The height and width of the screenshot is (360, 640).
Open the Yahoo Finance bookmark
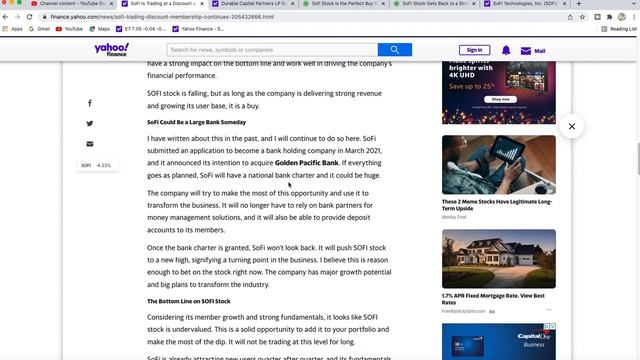click(198, 29)
